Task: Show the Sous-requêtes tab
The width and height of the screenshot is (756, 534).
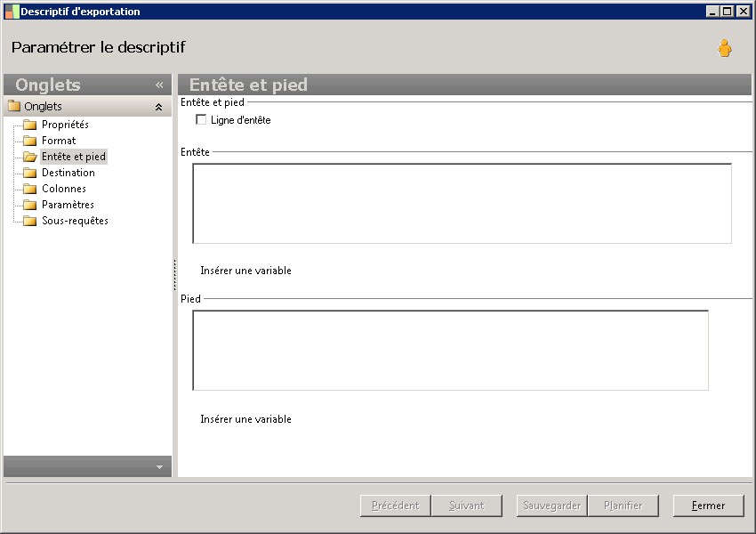Action: pyautogui.click(x=75, y=221)
